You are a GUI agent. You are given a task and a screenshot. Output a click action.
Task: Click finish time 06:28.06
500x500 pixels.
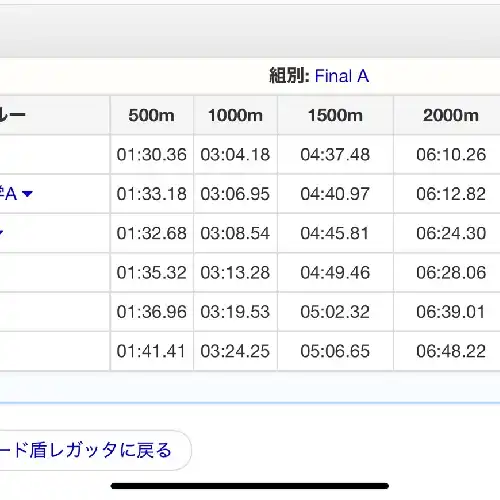(x=451, y=273)
